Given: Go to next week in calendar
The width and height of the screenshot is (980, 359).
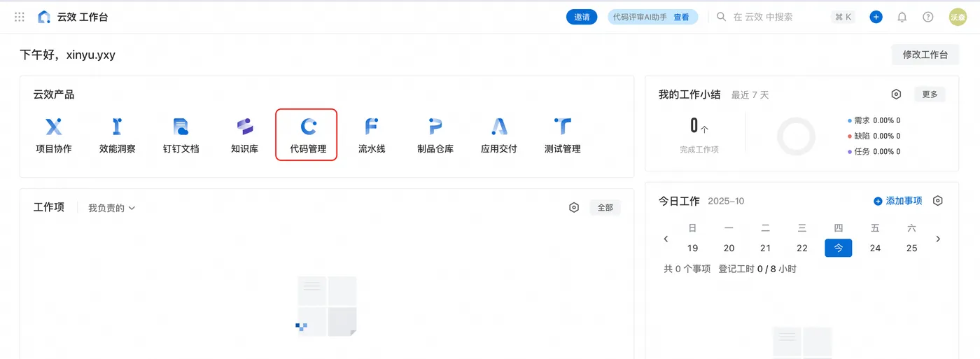Looking at the screenshot, I should (938, 239).
